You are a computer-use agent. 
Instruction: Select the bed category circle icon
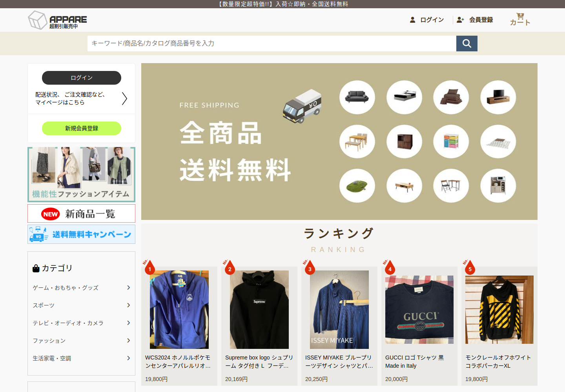point(404,97)
